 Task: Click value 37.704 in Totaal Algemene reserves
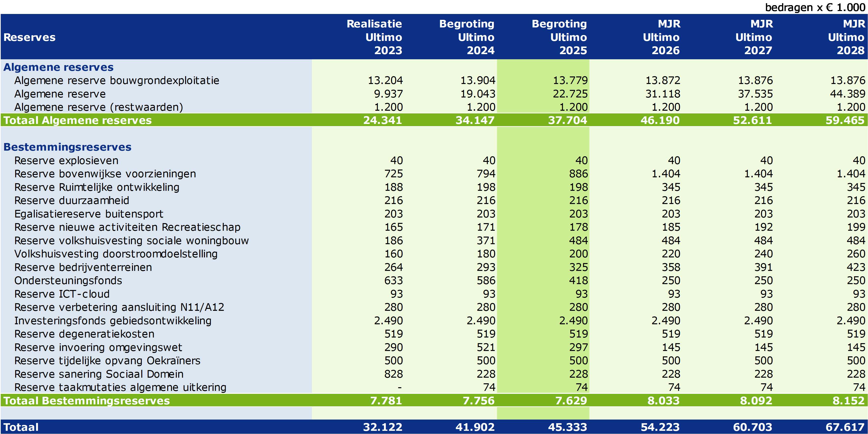567,120
